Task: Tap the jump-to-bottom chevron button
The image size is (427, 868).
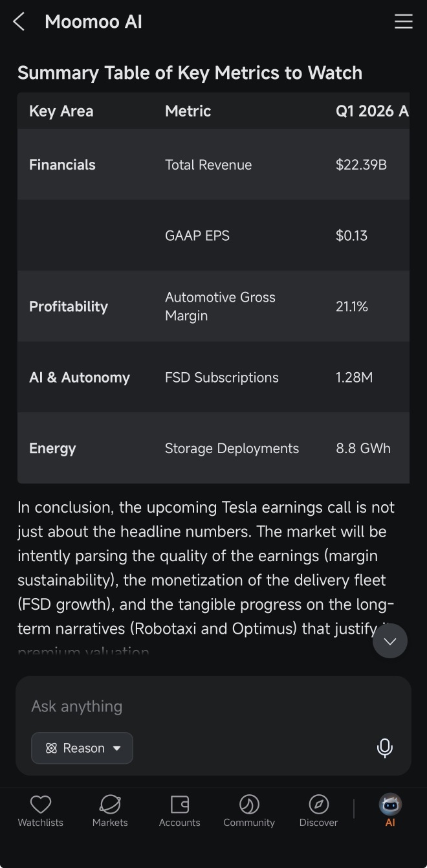Action: tap(390, 641)
